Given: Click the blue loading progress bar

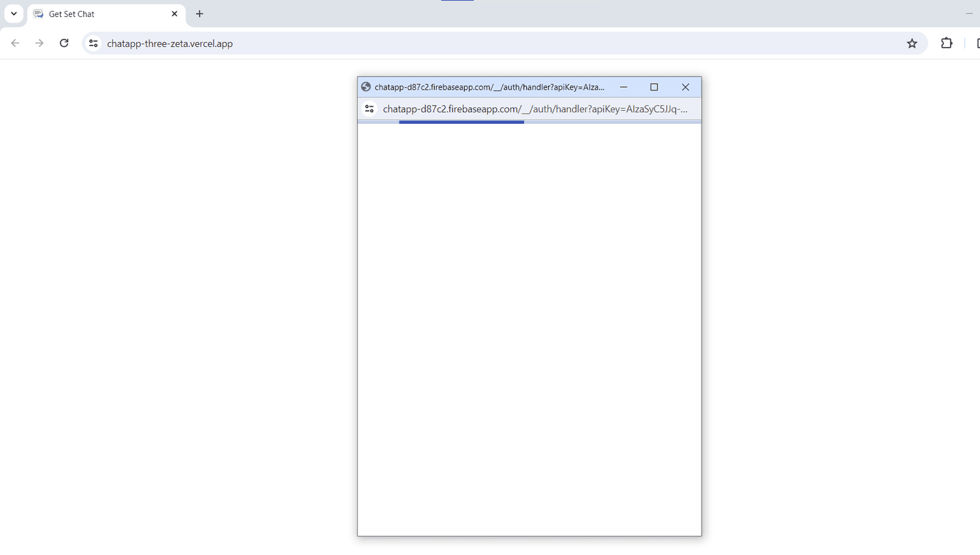Looking at the screenshot, I should coord(461,122).
